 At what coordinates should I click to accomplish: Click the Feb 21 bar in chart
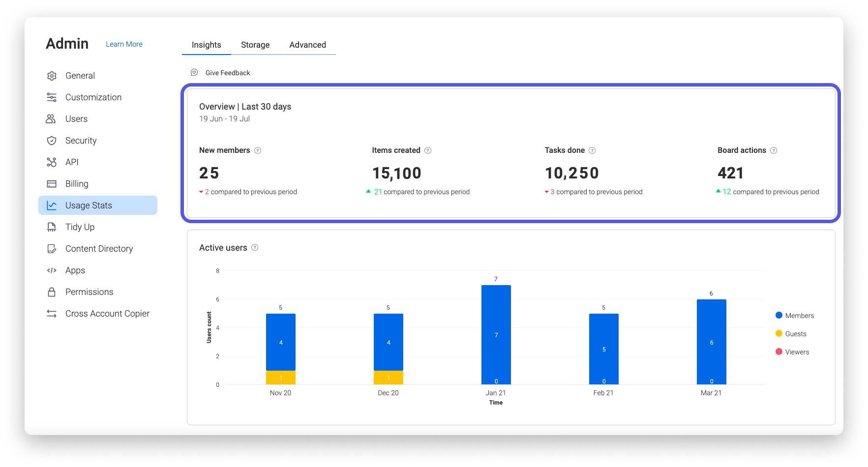point(604,349)
